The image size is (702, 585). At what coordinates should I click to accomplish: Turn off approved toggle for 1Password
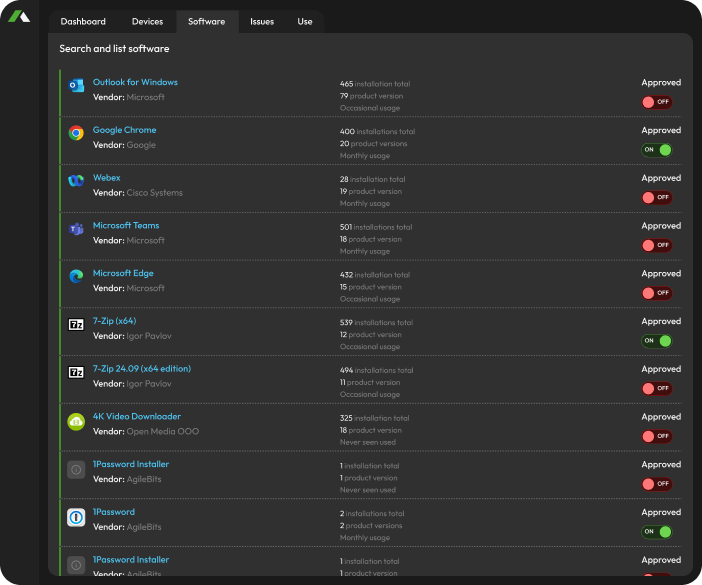(657, 532)
